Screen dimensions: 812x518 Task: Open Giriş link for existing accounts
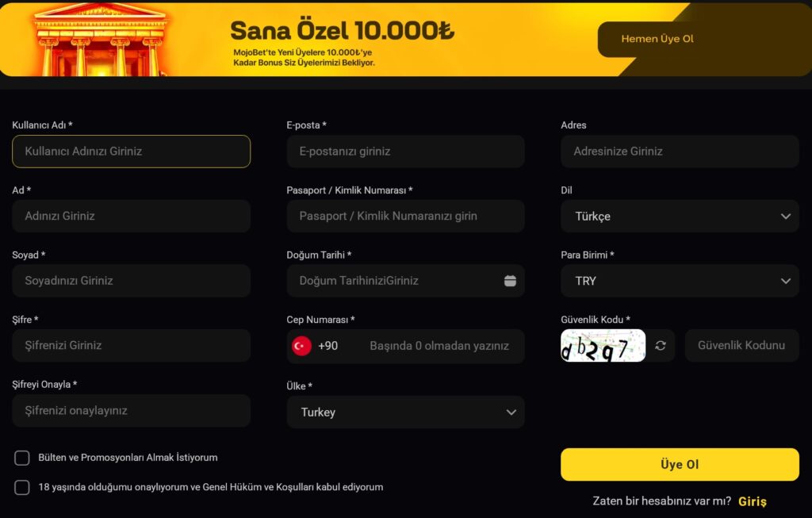click(752, 501)
